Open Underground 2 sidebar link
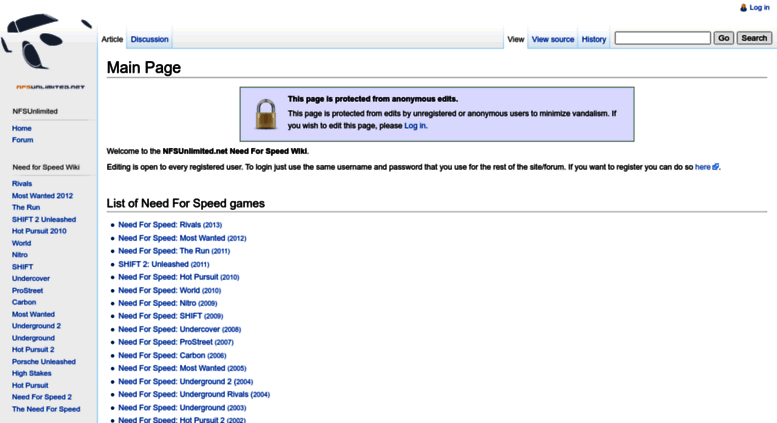Screen dimensions: 777x423 (36, 326)
